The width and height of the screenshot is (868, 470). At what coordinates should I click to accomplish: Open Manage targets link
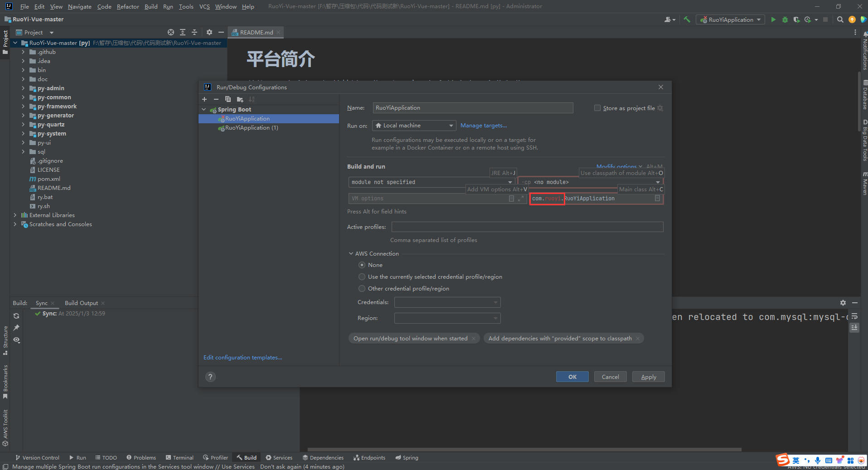[484, 126]
